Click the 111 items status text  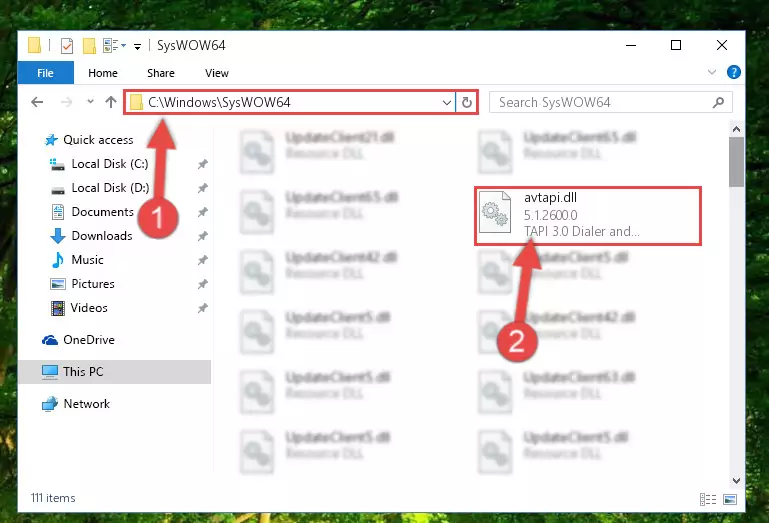(x=53, y=498)
